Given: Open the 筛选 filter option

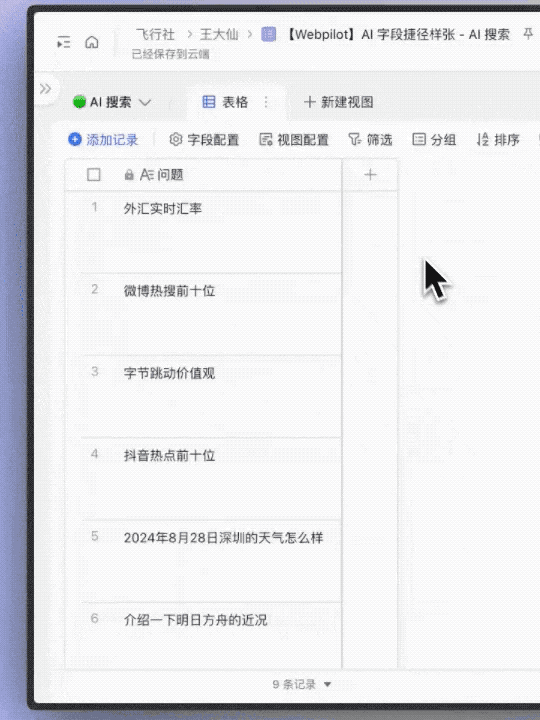Looking at the screenshot, I should tap(370, 140).
